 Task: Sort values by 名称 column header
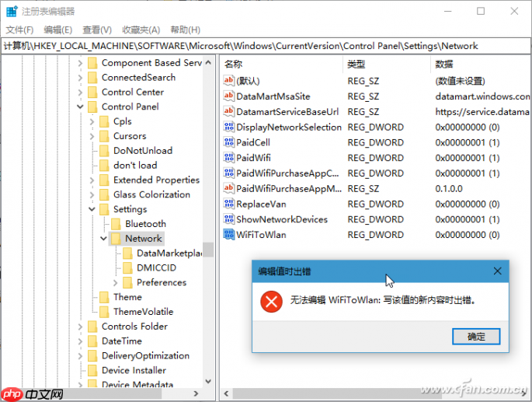282,64
